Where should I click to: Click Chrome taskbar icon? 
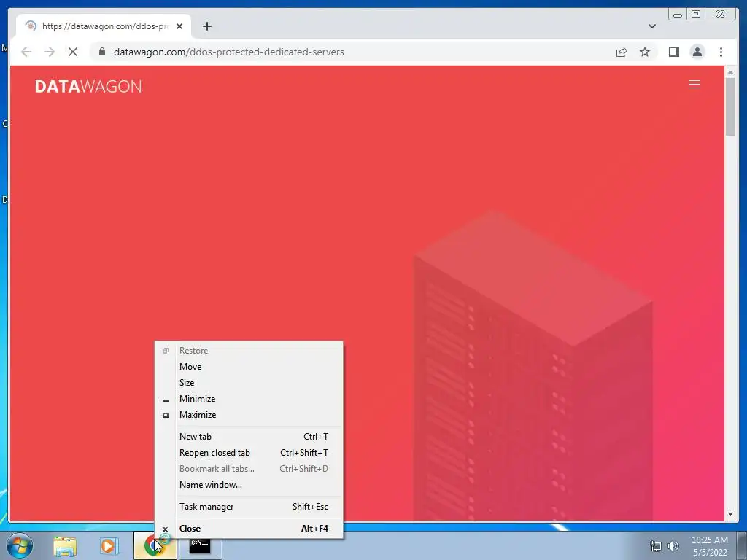tap(155, 545)
